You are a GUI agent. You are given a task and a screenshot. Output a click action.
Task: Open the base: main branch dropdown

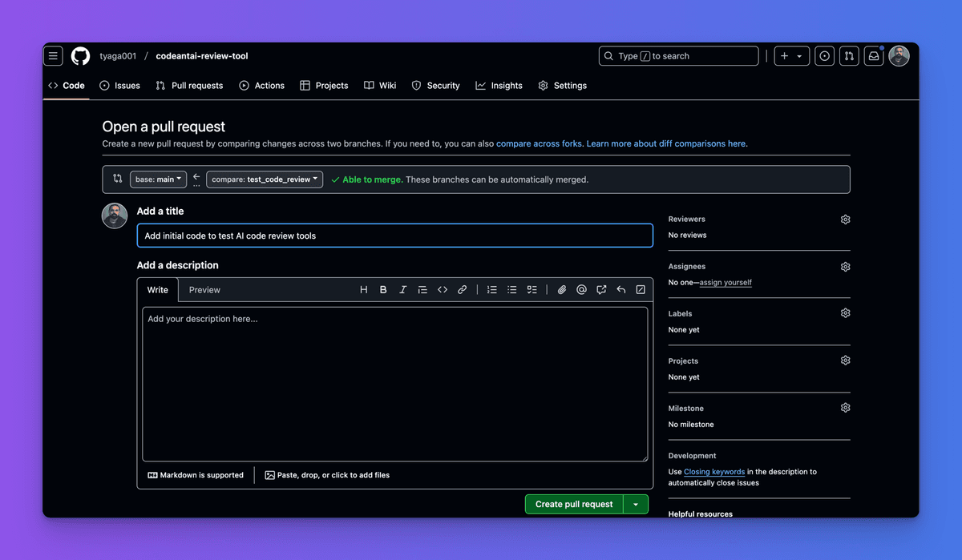pos(158,179)
